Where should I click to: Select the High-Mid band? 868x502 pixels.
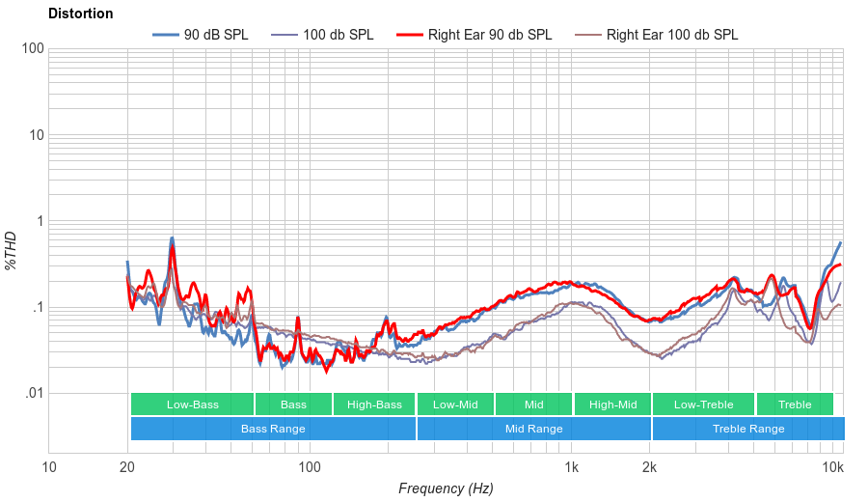(612, 404)
